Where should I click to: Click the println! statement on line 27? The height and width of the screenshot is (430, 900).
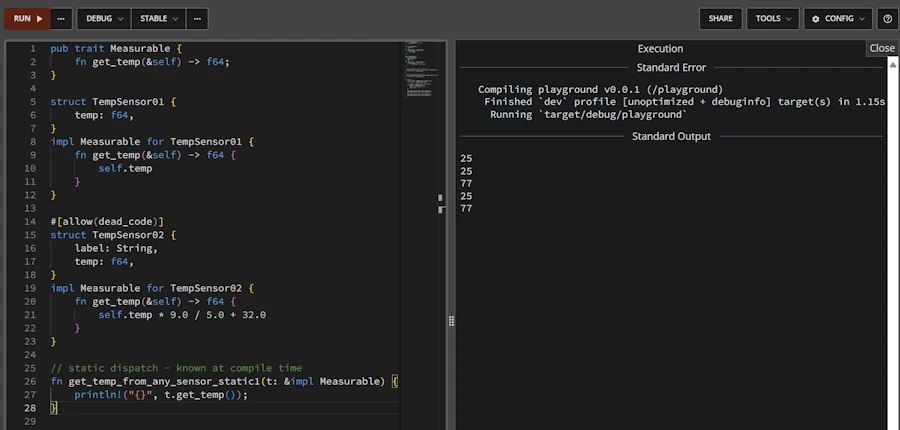click(x=161, y=395)
